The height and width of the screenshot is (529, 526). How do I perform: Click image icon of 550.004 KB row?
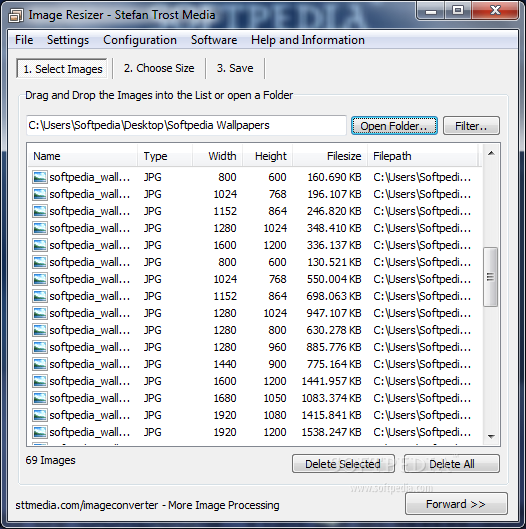[x=39, y=279]
